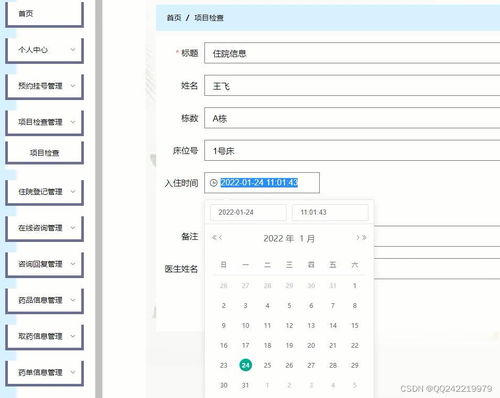The image size is (500, 398).
Task: Select January 17 in calendar
Action: pos(246,345)
